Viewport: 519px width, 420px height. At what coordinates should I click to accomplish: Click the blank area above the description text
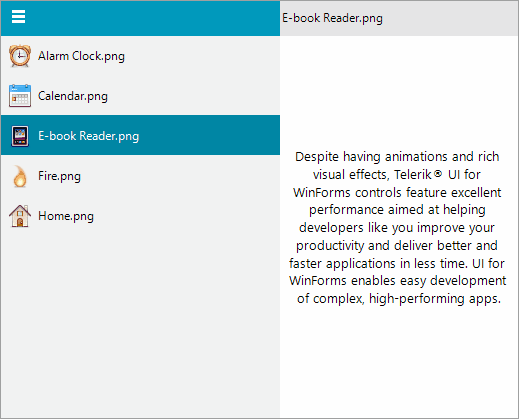coord(399,92)
